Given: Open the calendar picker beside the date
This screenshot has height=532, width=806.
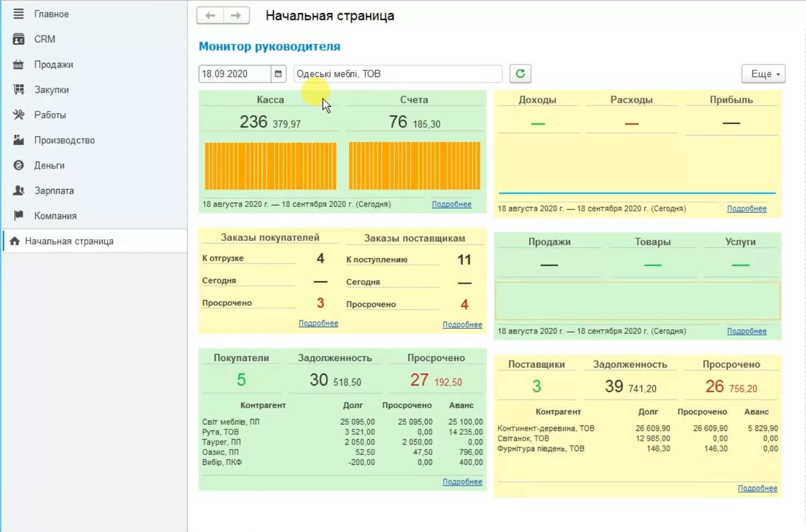Looking at the screenshot, I should click(278, 74).
